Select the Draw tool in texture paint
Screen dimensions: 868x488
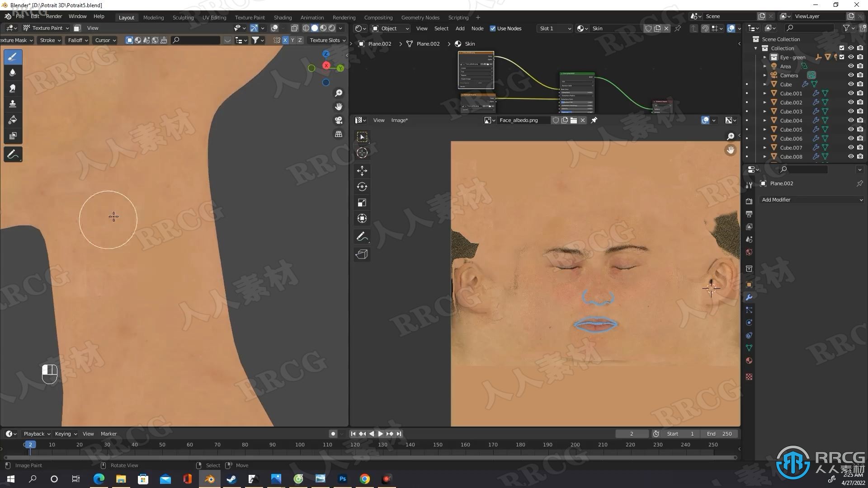point(13,56)
